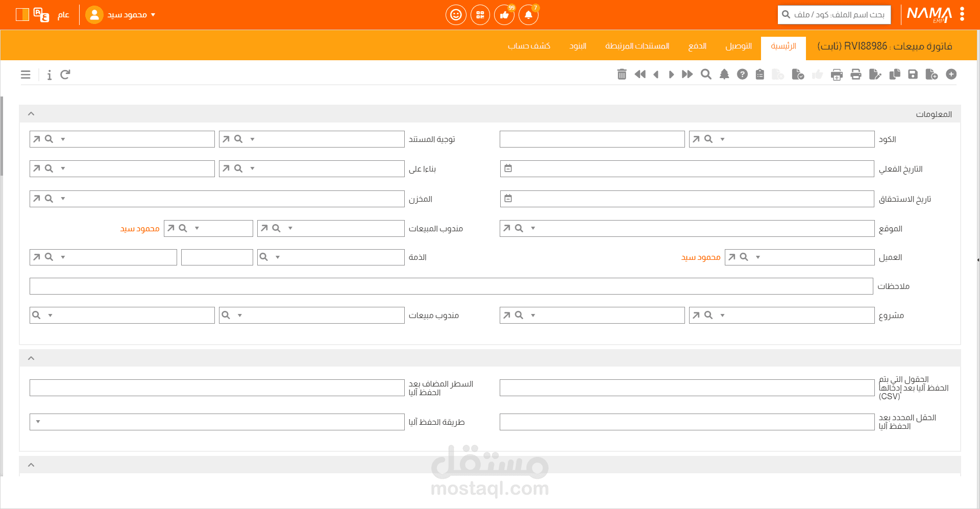
Task: Open calendar picker for التاريخ الفعلي
Action: point(508,168)
